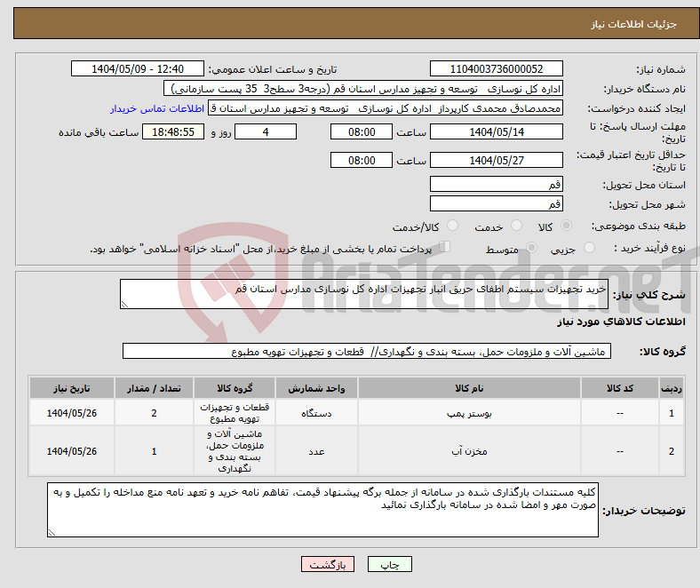
Task: Click the quantity 1 cell for مخزن آب
Action: [x=154, y=451]
